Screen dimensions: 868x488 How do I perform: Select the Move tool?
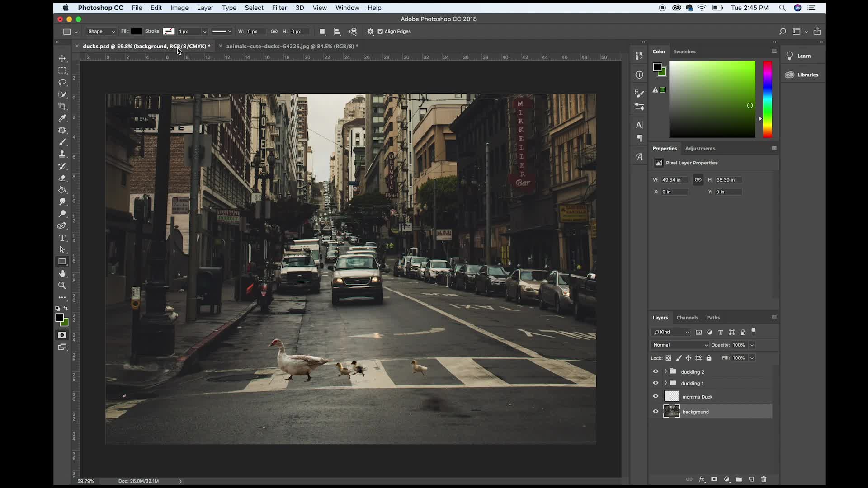pos(62,59)
